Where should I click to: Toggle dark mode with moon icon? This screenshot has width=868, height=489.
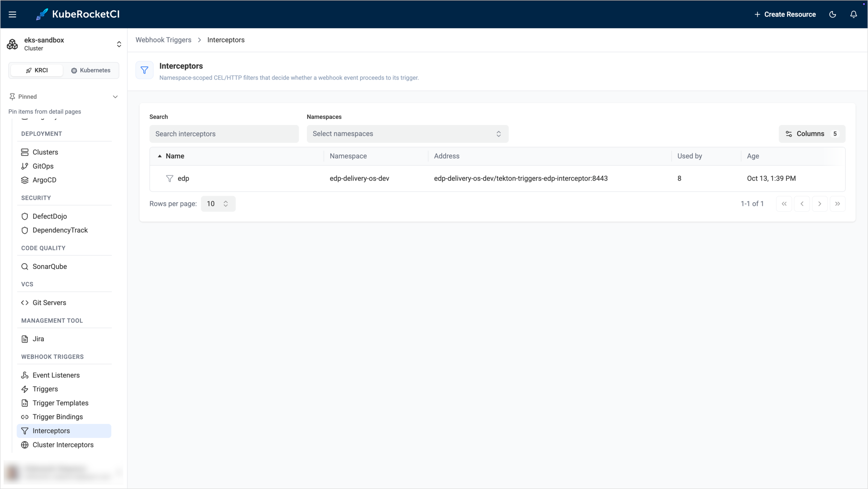coord(833,14)
